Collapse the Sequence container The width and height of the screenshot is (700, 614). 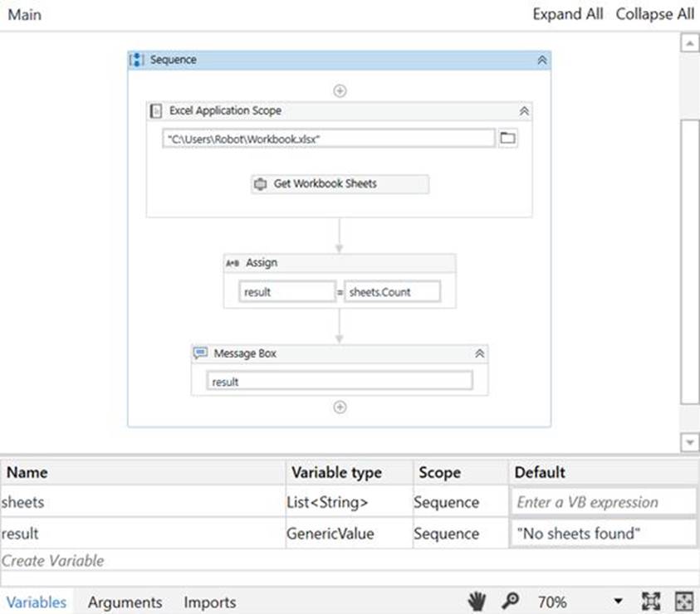pos(541,61)
